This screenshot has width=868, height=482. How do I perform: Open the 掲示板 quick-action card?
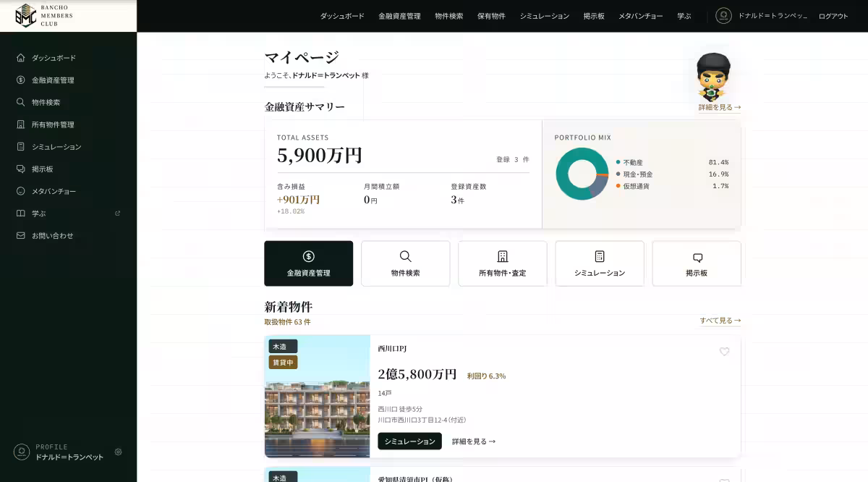pyautogui.click(x=697, y=263)
